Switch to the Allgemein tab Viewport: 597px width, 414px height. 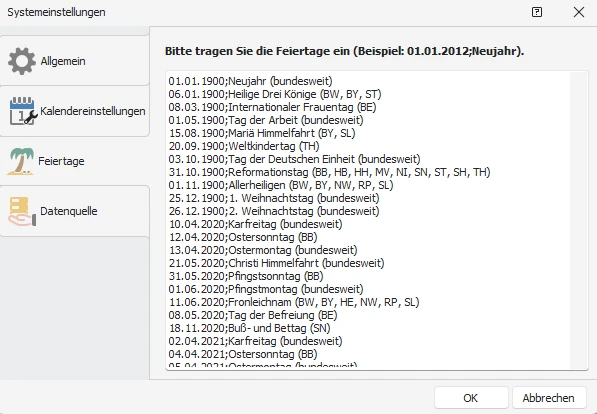coord(75,61)
